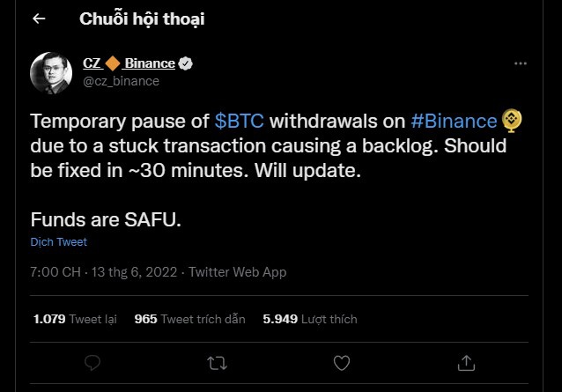Click the verified badge next to Binance

coord(186,63)
